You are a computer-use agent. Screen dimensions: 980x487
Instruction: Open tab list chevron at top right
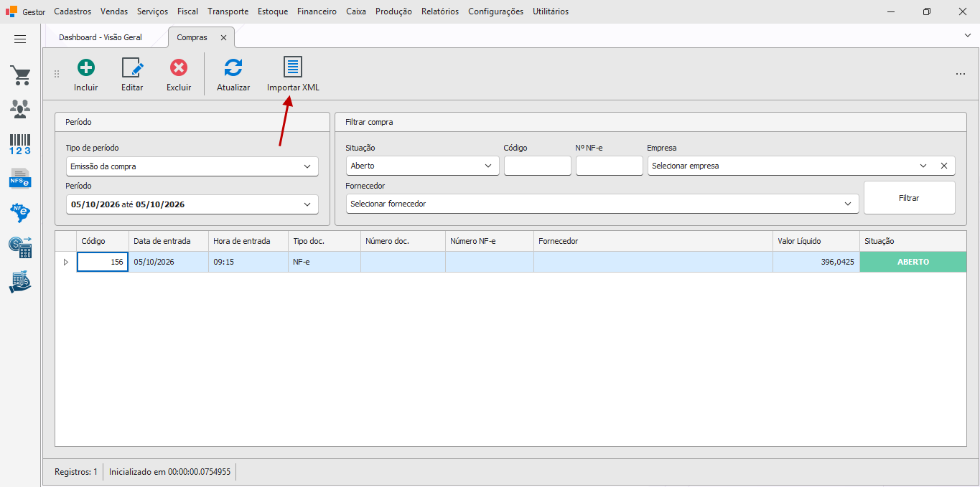[967, 35]
